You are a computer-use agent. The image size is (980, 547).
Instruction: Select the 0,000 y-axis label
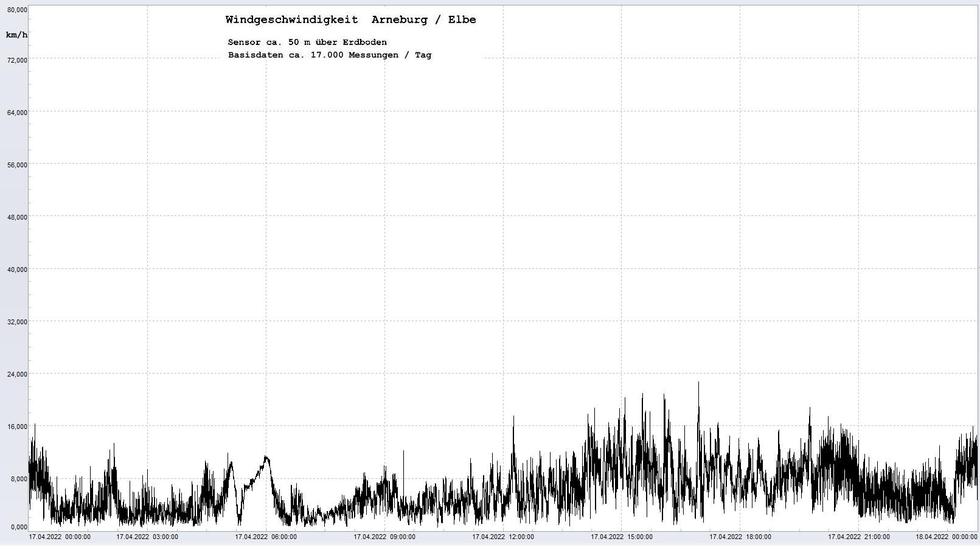18,527
